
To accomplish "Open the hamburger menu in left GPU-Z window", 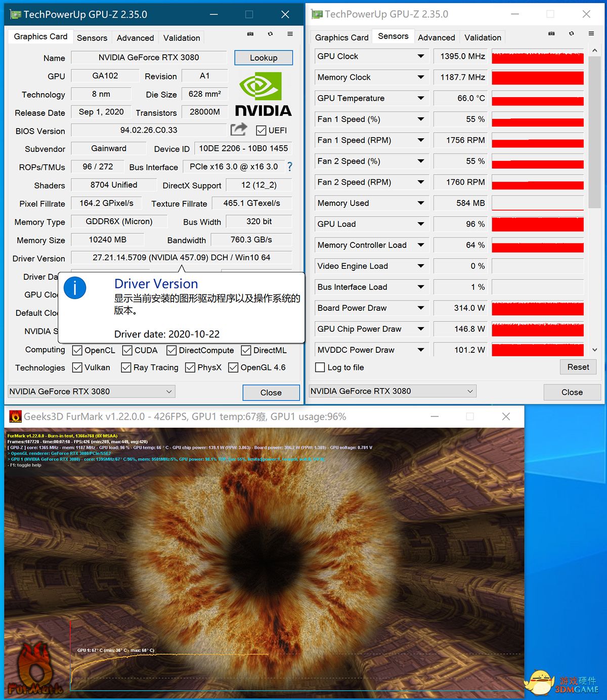I will (x=290, y=34).
